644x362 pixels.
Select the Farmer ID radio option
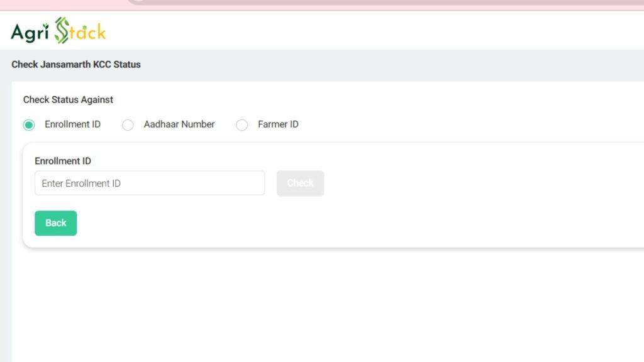[x=242, y=125]
